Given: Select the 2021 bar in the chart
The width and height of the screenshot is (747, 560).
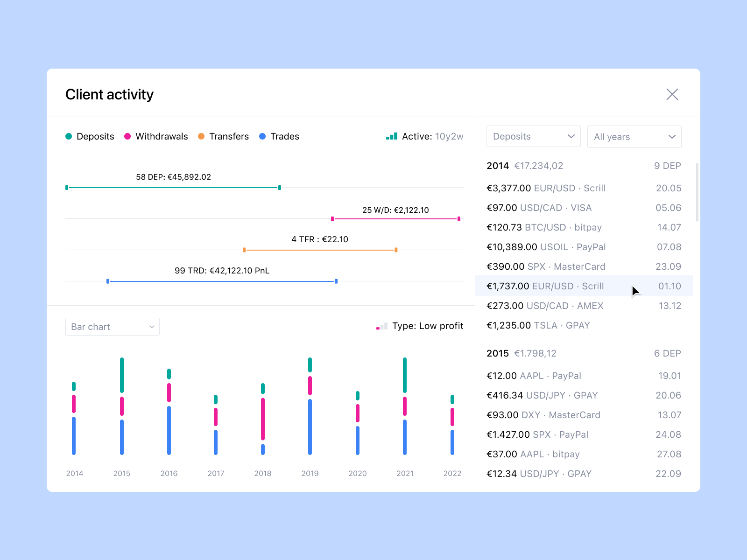Looking at the screenshot, I should (x=404, y=406).
